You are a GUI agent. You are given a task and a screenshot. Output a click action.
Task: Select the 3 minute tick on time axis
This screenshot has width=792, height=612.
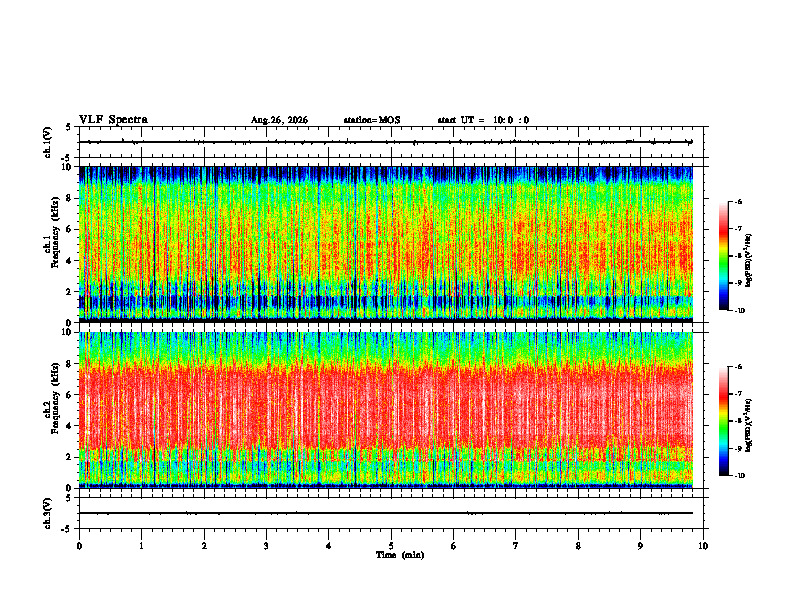click(266, 546)
